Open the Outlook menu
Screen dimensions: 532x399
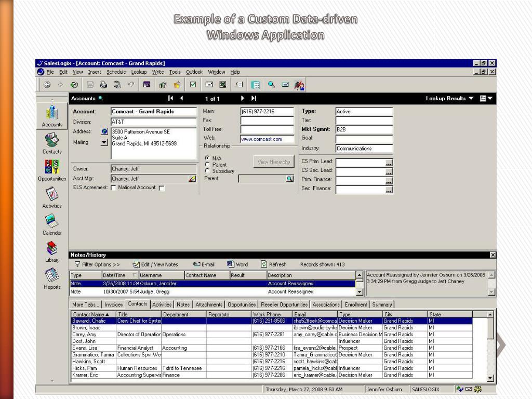[x=194, y=72]
